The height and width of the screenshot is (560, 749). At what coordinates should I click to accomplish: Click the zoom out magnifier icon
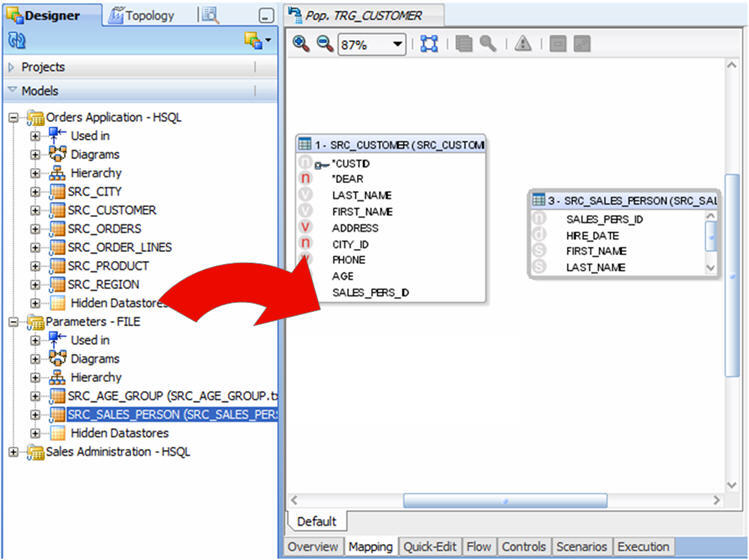pyautogui.click(x=325, y=44)
